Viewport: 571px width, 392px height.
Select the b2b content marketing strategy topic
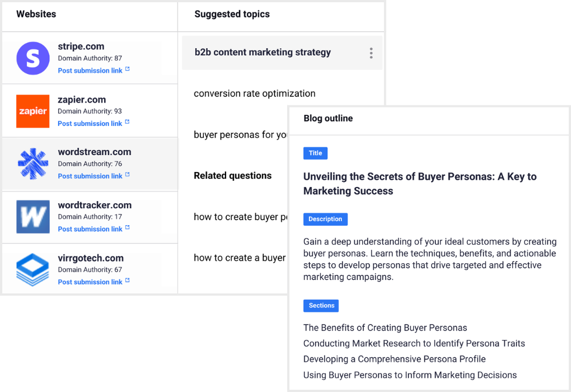[282, 53]
